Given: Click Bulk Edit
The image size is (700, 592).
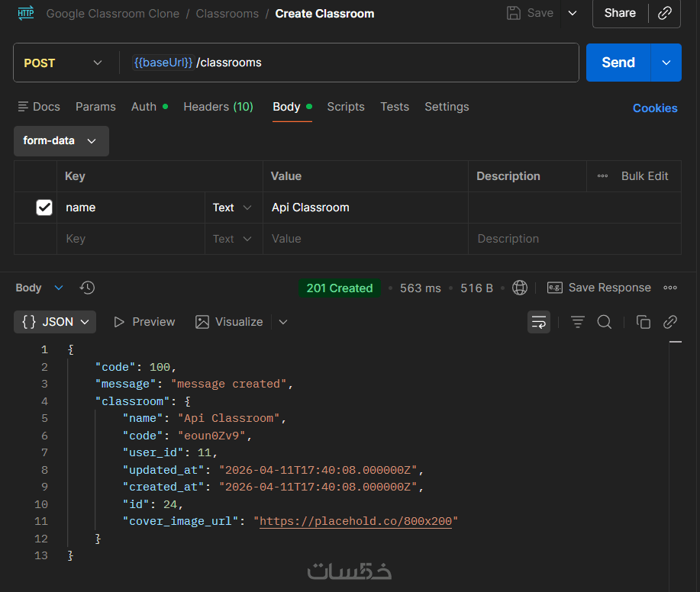Looking at the screenshot, I should tap(644, 176).
